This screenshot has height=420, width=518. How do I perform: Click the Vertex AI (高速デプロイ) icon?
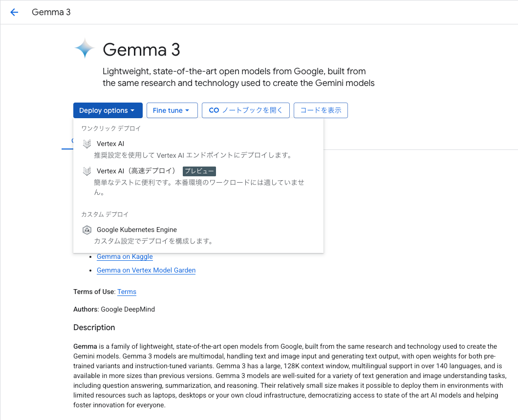[x=87, y=171]
